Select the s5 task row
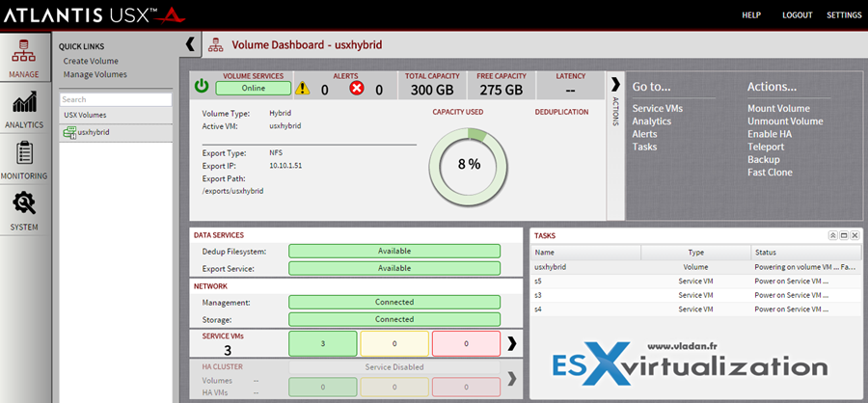Viewport: 868px width, 403px height. (695, 282)
